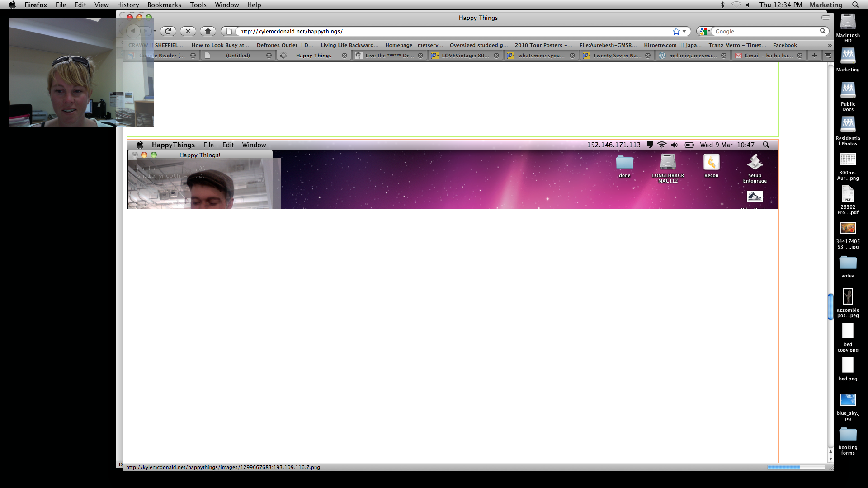Open the History menu

click(128, 5)
